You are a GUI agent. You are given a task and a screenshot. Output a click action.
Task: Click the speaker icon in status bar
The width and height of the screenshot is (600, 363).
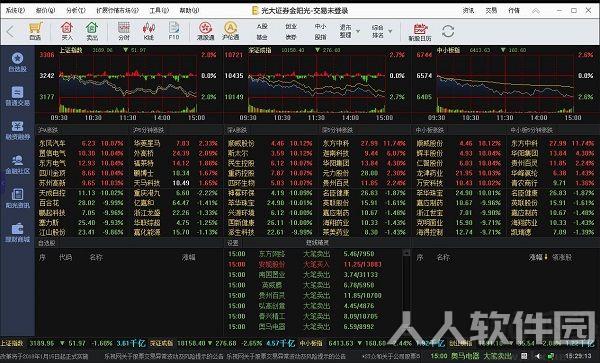(537, 356)
